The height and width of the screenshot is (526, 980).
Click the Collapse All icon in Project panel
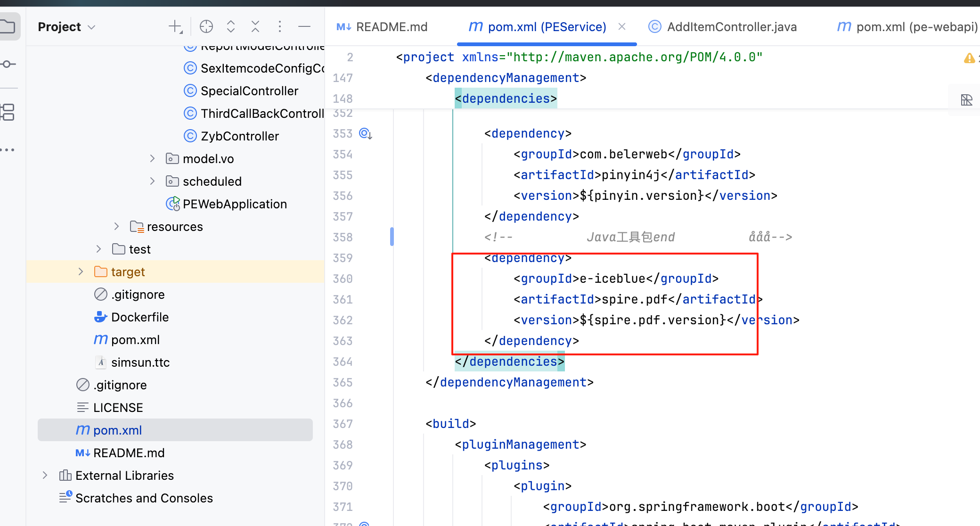pos(255,27)
